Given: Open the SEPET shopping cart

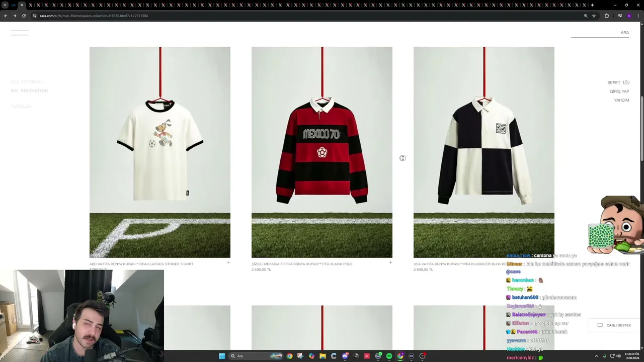Looking at the screenshot, I should coord(618,82).
